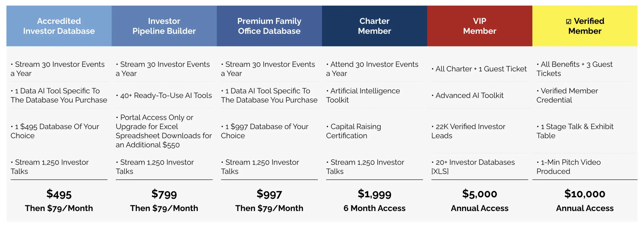Select the Accredited Investor Database plan header
This screenshot has width=644, height=227.
point(59,26)
